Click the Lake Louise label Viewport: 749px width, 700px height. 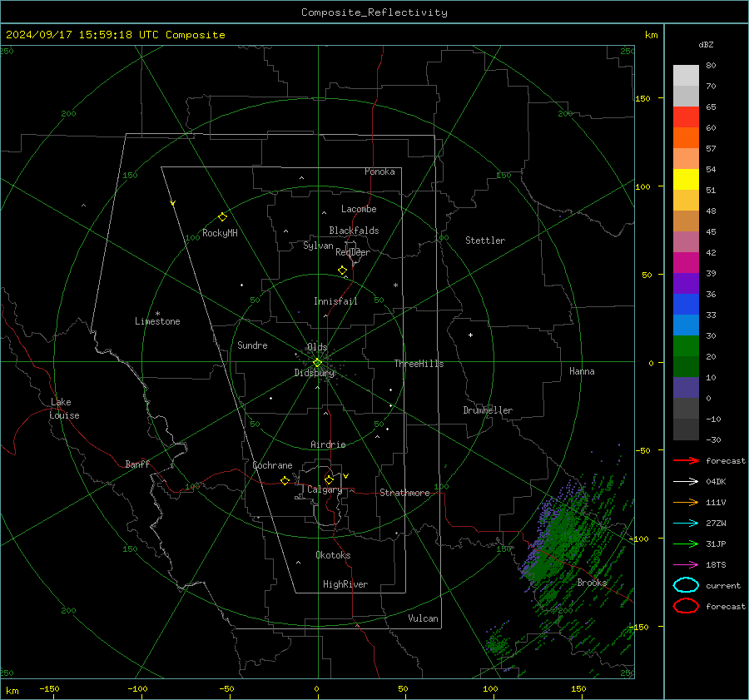coord(64,409)
